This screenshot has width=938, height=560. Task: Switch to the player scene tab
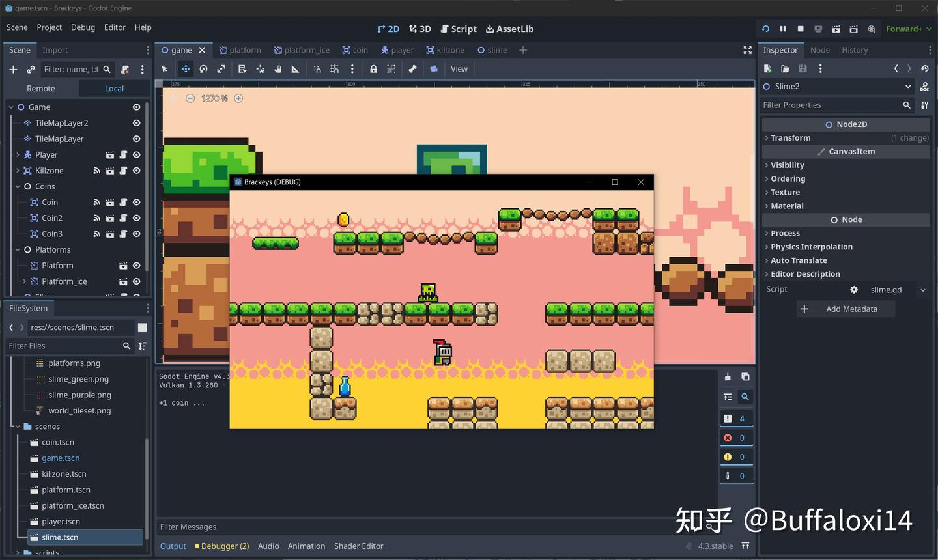[x=397, y=50]
